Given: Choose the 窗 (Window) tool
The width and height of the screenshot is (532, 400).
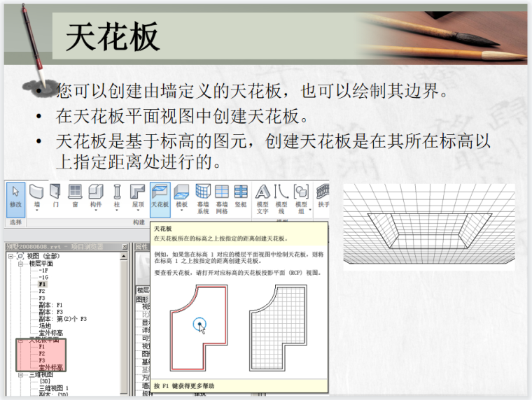Looking at the screenshot, I should (x=75, y=195).
